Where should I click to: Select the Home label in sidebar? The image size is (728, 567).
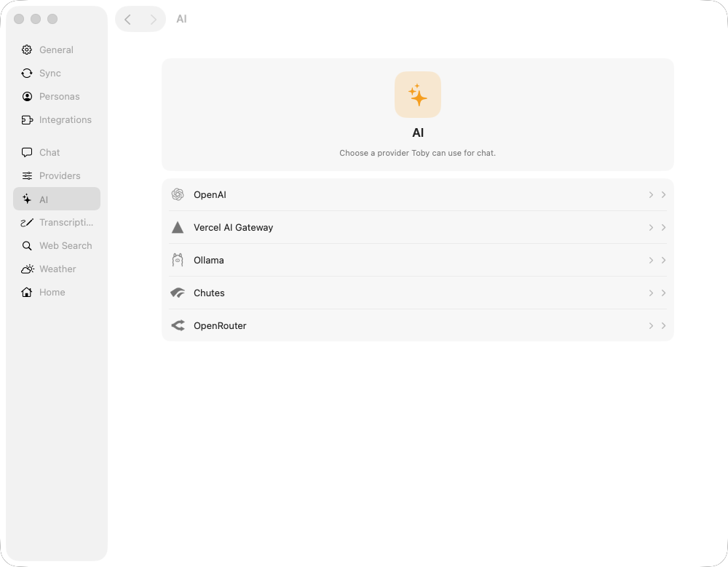point(52,292)
